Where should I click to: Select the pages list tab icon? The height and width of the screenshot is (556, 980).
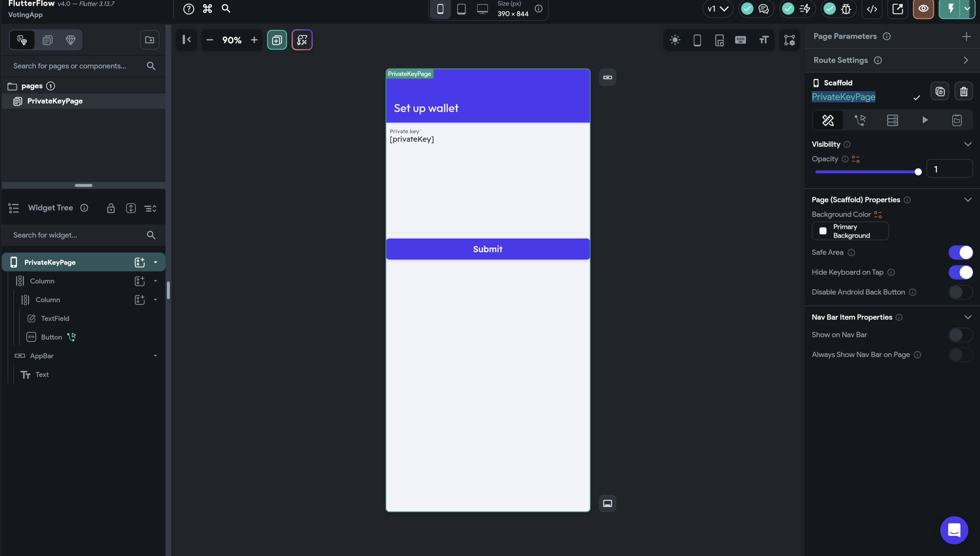(47, 40)
